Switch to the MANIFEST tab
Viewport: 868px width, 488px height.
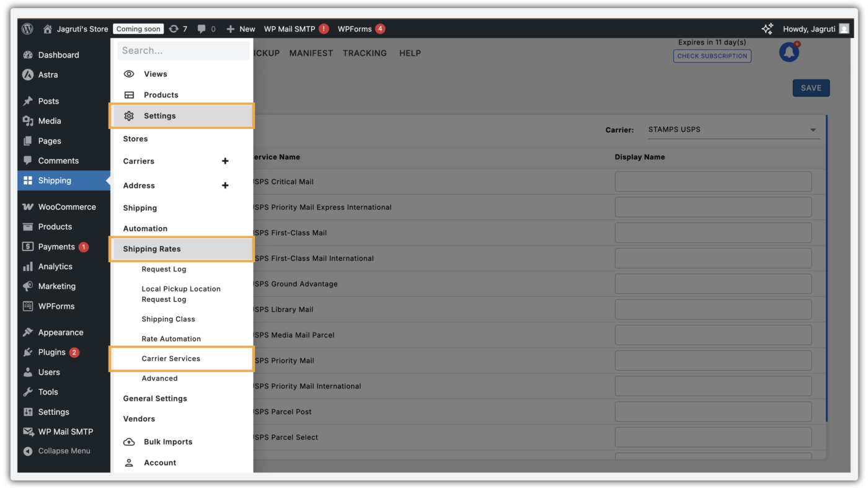(311, 53)
